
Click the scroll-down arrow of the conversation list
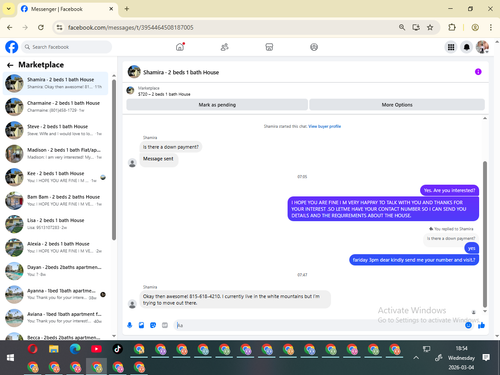click(x=114, y=336)
